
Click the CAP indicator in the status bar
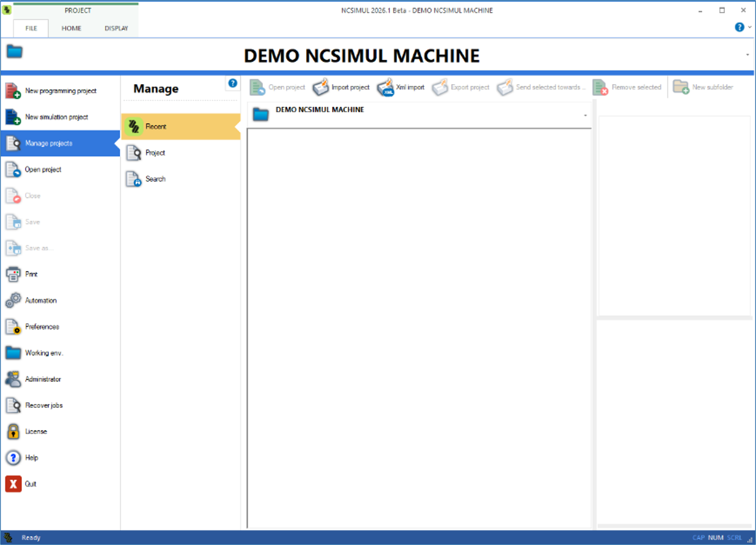[698, 538]
